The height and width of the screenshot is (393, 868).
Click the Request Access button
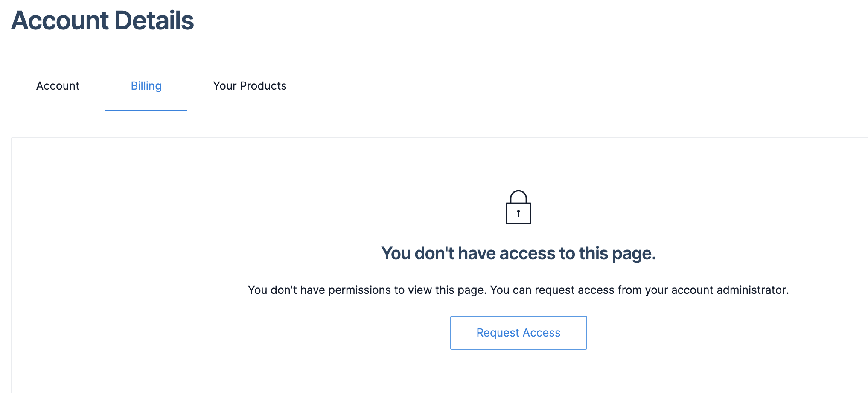point(518,333)
